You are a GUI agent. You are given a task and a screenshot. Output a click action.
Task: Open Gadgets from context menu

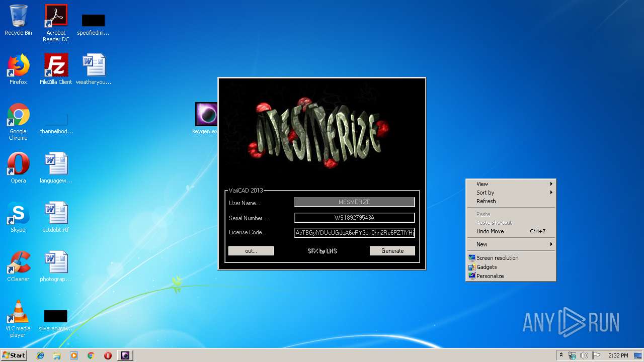511,267
